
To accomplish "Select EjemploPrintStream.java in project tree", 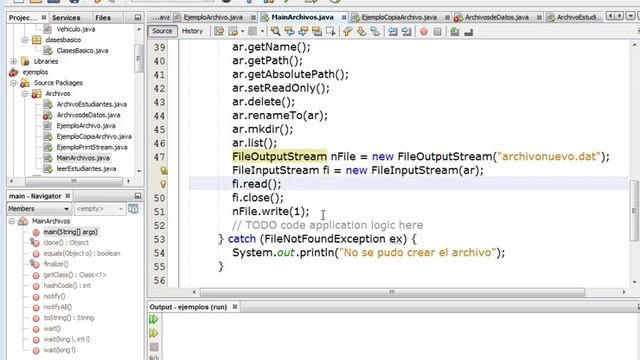I will click(92, 147).
